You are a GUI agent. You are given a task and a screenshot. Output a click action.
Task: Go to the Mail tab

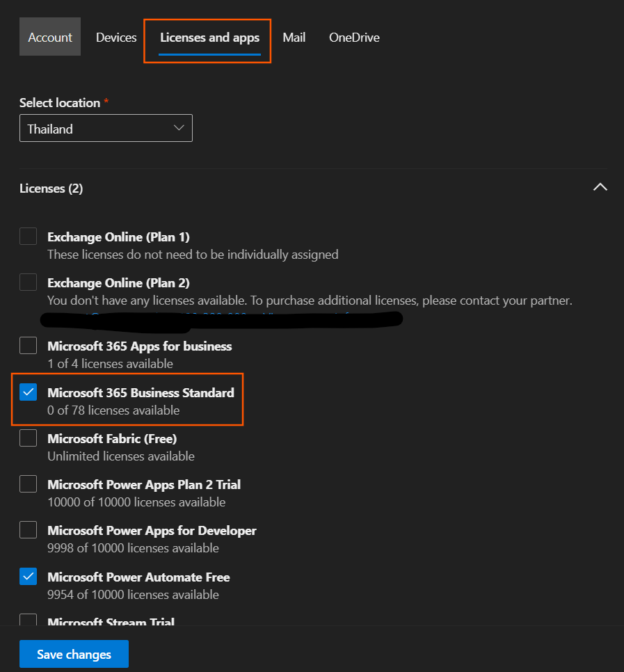click(294, 38)
